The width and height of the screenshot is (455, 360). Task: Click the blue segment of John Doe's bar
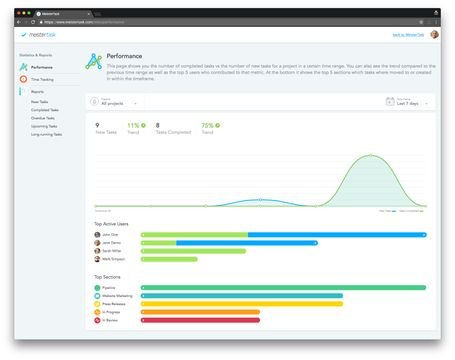pos(337,235)
